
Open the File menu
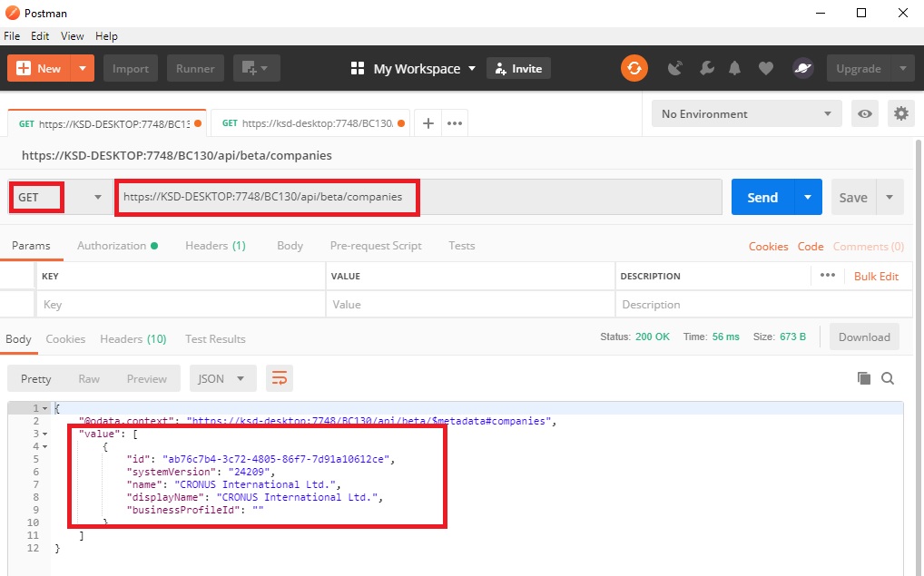click(12, 36)
